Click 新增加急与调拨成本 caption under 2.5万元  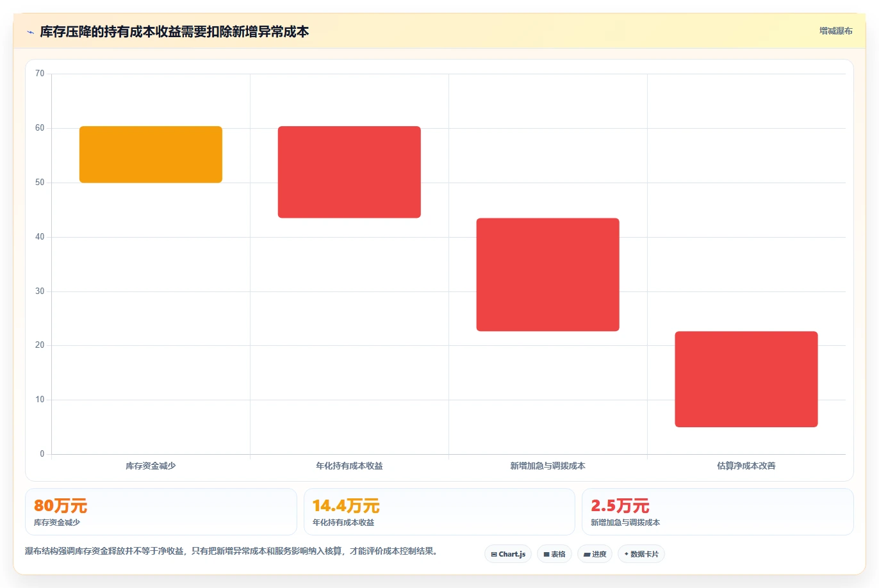coord(625,523)
